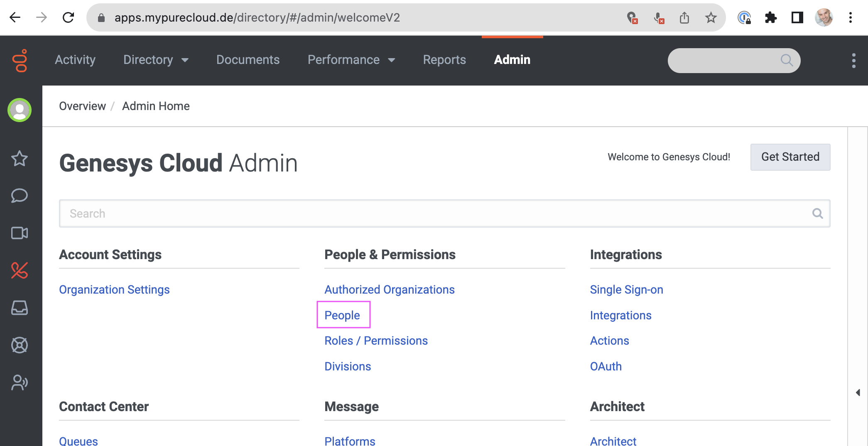Screen dimensions: 868x446
Task: Open the People link
Action: pos(342,315)
